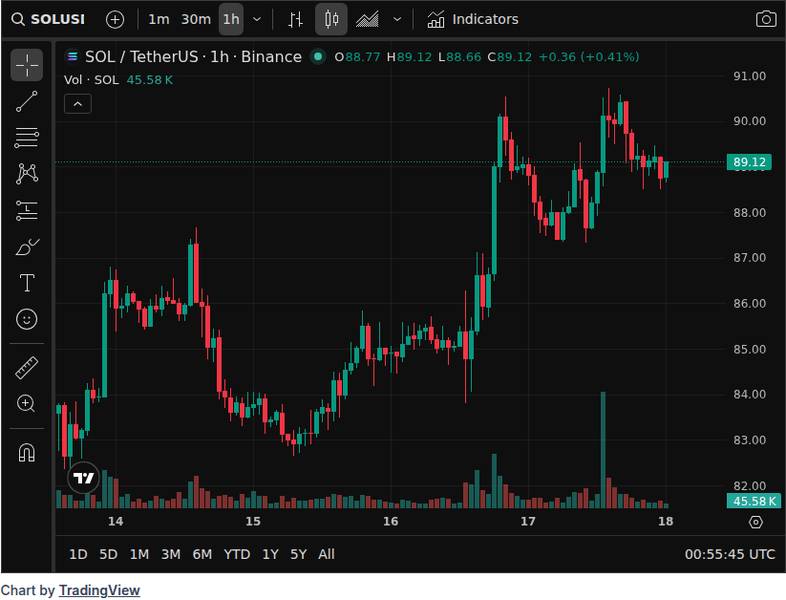This screenshot has width=786, height=600.
Task: Click the 84.00 price axis label
Action: coord(749,394)
